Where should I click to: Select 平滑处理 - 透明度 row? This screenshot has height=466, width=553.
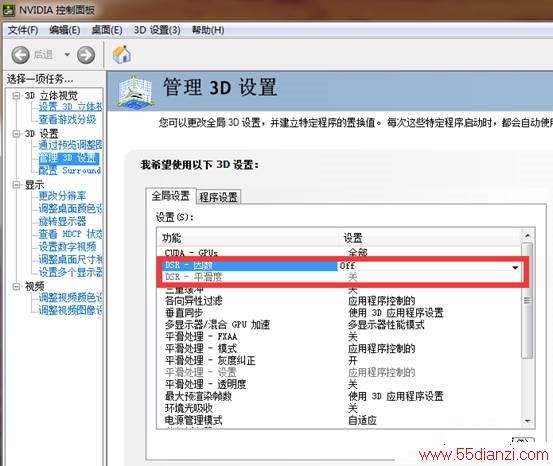pos(340,385)
